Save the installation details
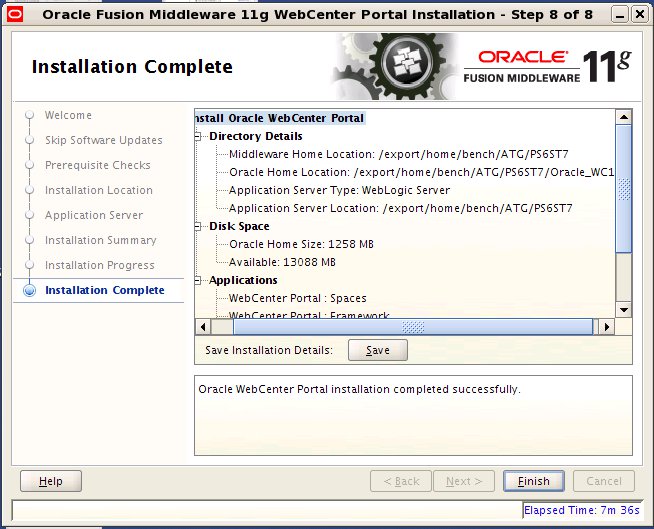The image size is (654, 529). [x=378, y=350]
